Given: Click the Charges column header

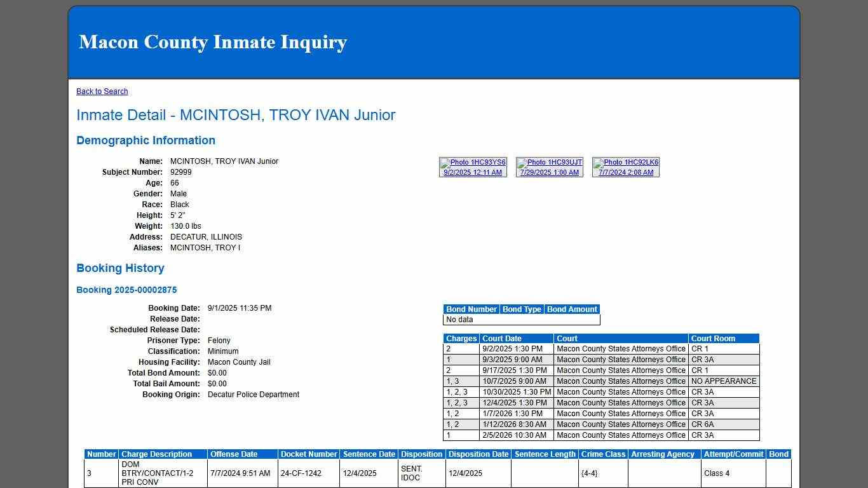Looking at the screenshot, I should (x=461, y=338).
